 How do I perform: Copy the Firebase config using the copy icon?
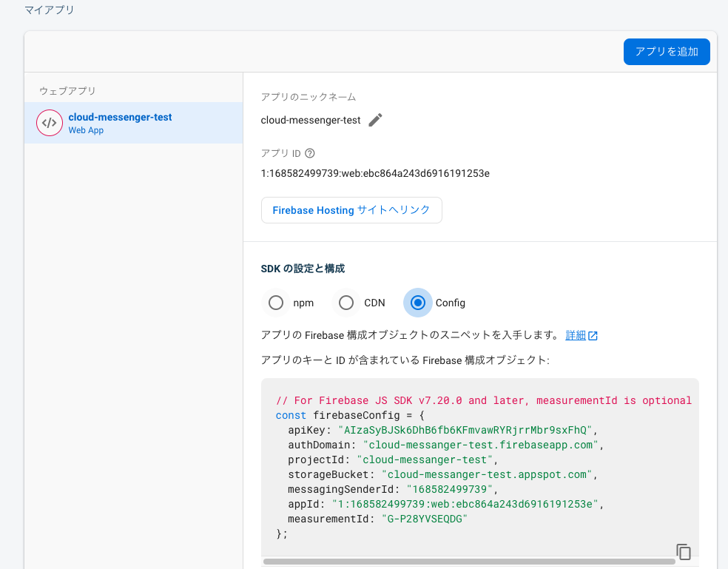(x=683, y=551)
